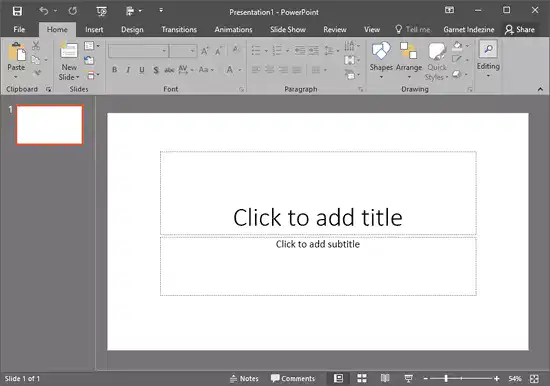Open the Insert ribbon tab
This screenshot has height=386, width=550.
pyautogui.click(x=94, y=29)
